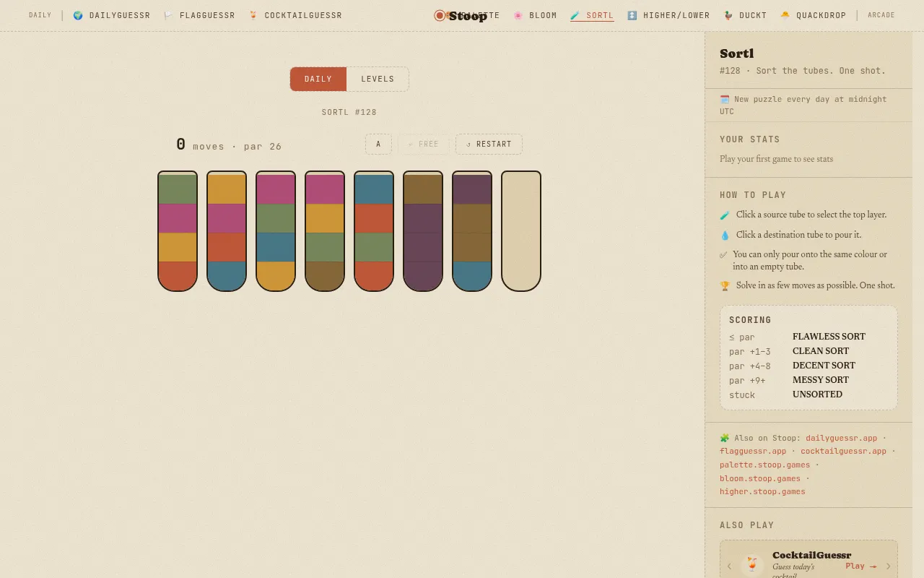Click the "moves · par 26" counter text
Image resolution: width=924 pixels, height=578 pixels.
pyautogui.click(x=237, y=146)
